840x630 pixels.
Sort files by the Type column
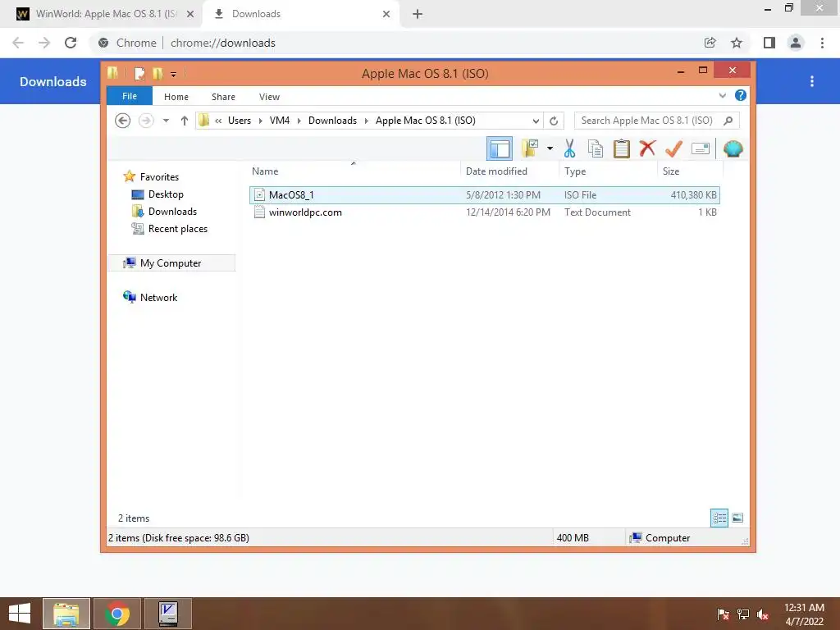tap(608, 171)
